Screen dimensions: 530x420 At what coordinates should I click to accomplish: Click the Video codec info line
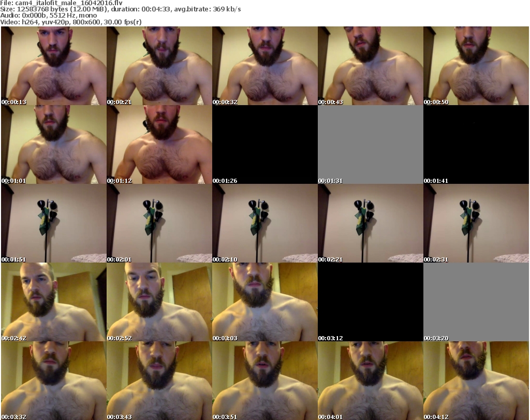[x=70, y=22]
